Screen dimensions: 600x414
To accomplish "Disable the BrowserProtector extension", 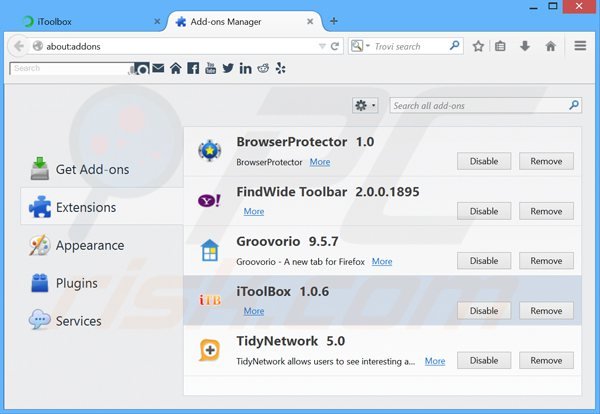I will pos(484,161).
